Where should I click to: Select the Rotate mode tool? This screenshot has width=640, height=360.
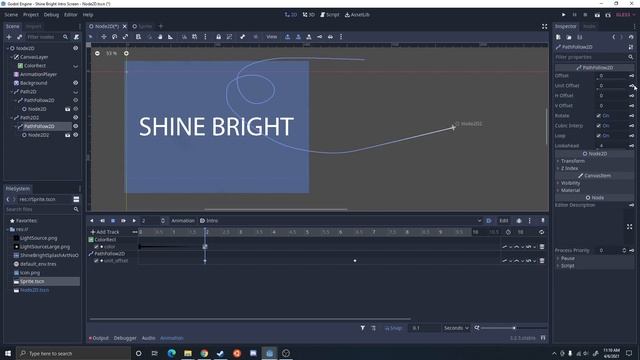coord(115,37)
